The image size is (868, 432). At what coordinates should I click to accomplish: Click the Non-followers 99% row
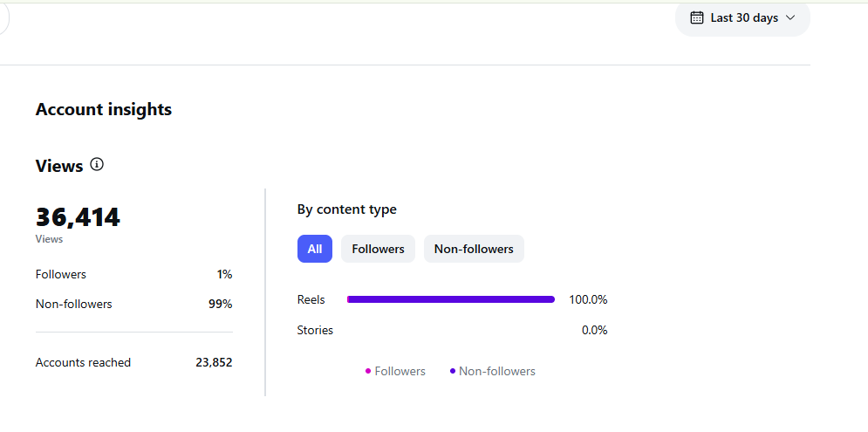(x=134, y=304)
